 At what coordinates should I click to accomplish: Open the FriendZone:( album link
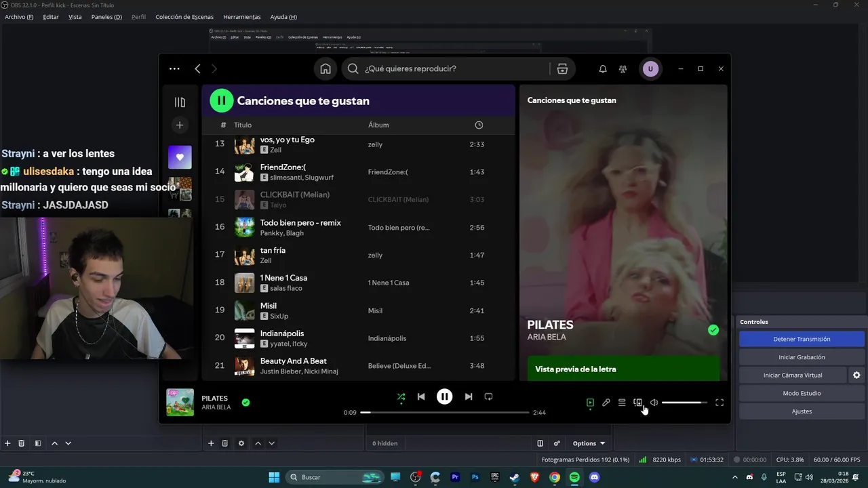coord(388,172)
